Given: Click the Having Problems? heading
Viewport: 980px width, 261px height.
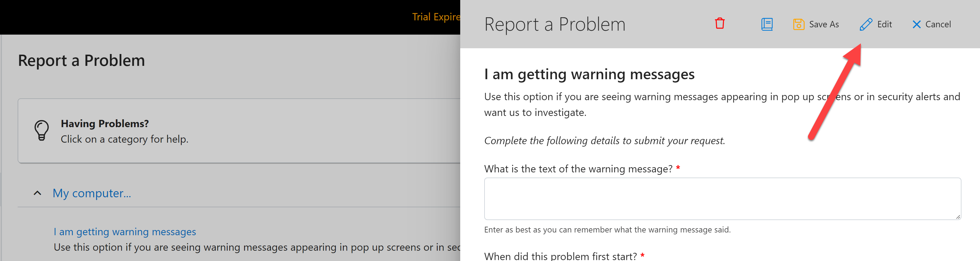Looking at the screenshot, I should tap(105, 124).
